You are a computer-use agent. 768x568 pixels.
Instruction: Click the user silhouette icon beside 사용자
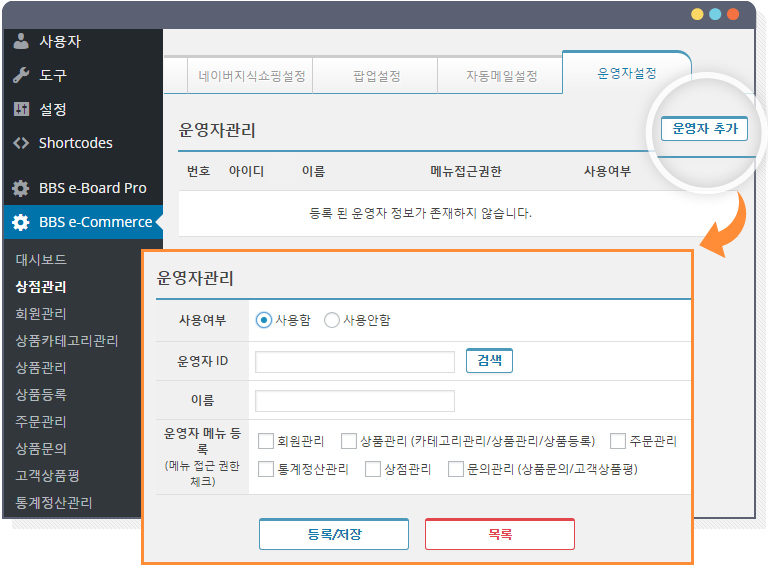21,42
